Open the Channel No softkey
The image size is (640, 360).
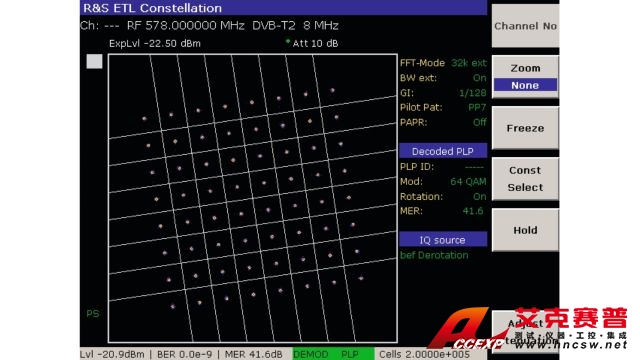pyautogui.click(x=525, y=26)
